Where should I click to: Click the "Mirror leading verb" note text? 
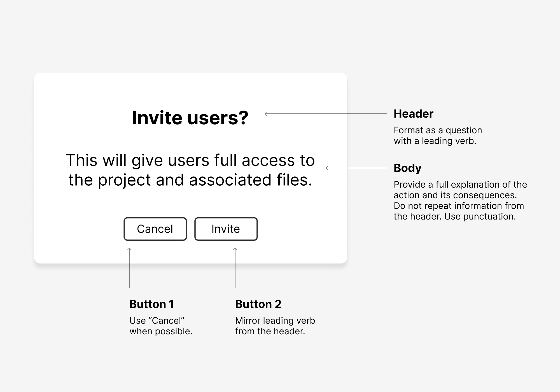click(x=275, y=321)
